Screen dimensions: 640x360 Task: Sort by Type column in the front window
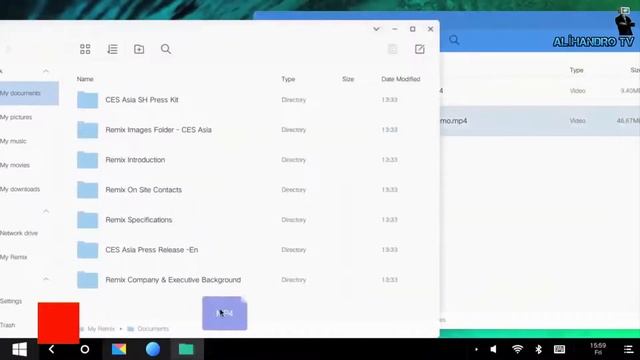click(x=288, y=79)
